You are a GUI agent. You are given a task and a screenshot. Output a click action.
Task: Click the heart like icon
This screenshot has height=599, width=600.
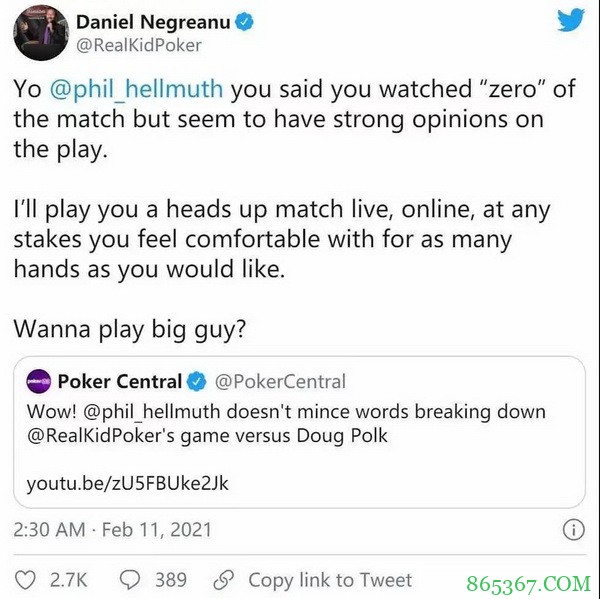click(x=25, y=580)
